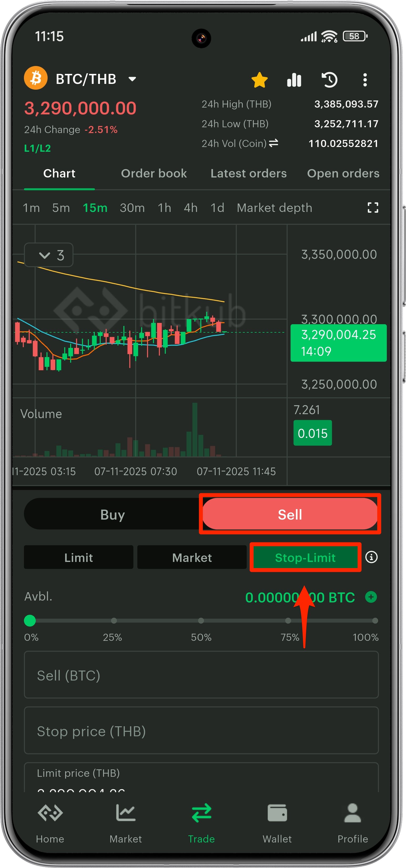Viewport: 406px width, 868px height.
Task: Tap the fullscreen chart expand icon
Action: (373, 207)
